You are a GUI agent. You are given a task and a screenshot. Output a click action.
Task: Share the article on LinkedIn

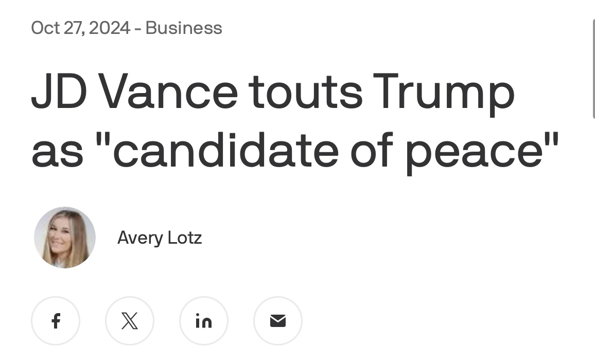click(x=204, y=321)
